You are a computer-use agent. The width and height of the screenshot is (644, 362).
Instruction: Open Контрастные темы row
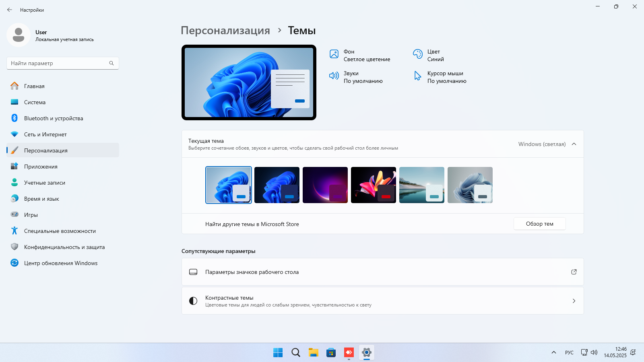pyautogui.click(x=383, y=301)
